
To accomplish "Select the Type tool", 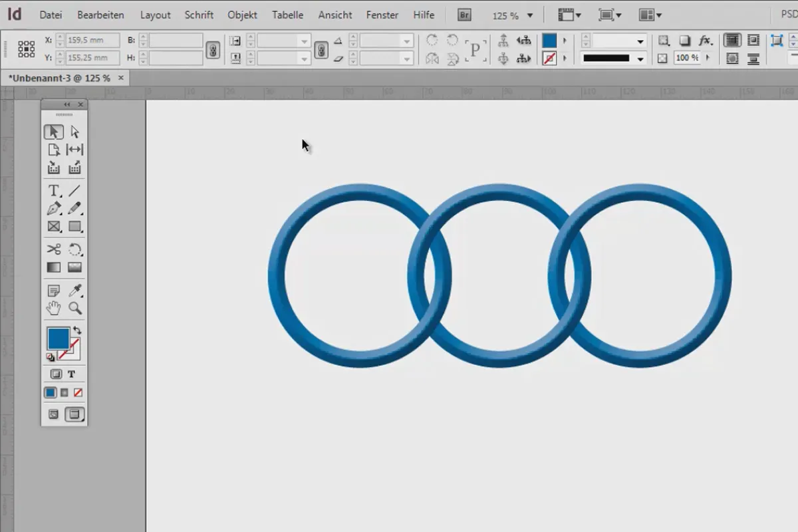I will (54, 192).
